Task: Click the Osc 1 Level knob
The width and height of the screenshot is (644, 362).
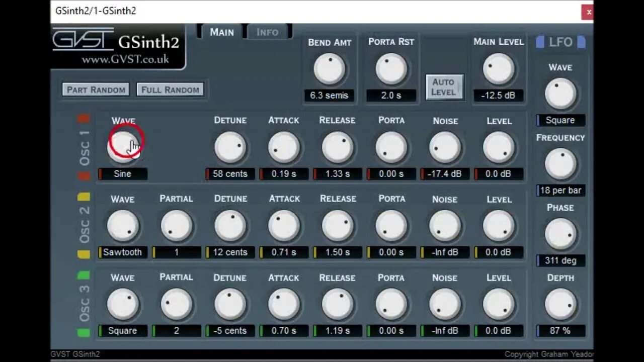Action: click(x=499, y=147)
